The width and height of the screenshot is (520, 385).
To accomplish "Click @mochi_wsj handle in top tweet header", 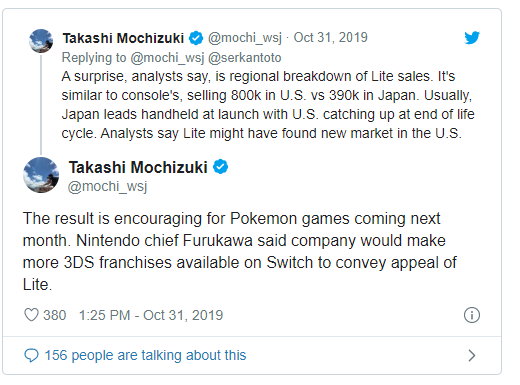I will (245, 38).
